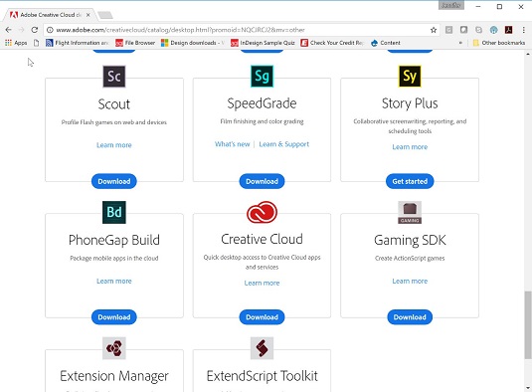Open Creative Cloud Learn more link
Viewport: 532px width, 392px height.
(262, 283)
